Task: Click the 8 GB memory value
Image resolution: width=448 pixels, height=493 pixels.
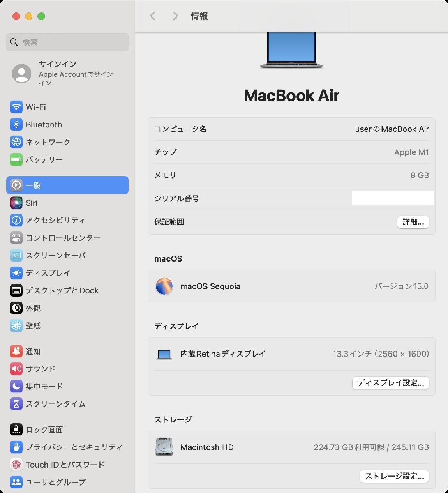Action: pyautogui.click(x=420, y=175)
